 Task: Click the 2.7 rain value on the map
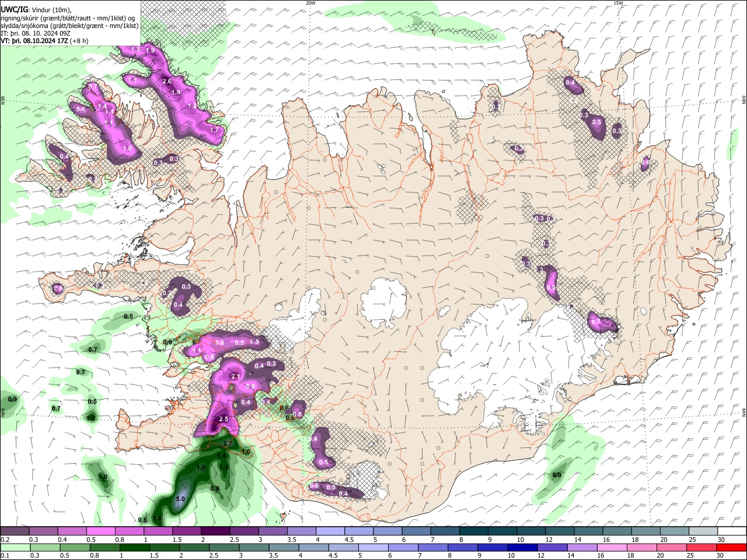click(228, 444)
